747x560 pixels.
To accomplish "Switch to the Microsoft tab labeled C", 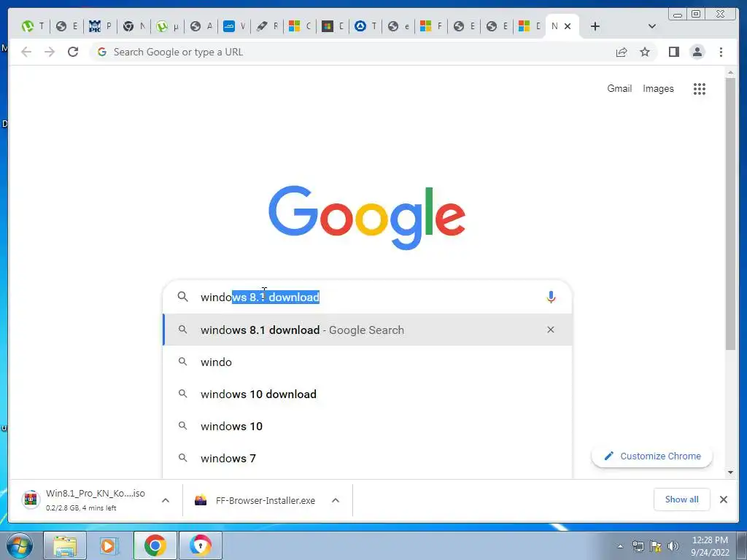I will [300, 26].
